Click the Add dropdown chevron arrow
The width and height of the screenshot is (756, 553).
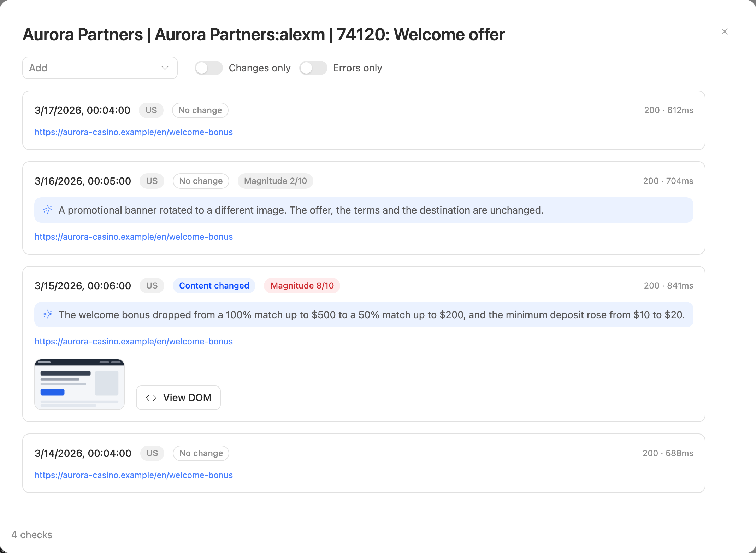(x=165, y=68)
